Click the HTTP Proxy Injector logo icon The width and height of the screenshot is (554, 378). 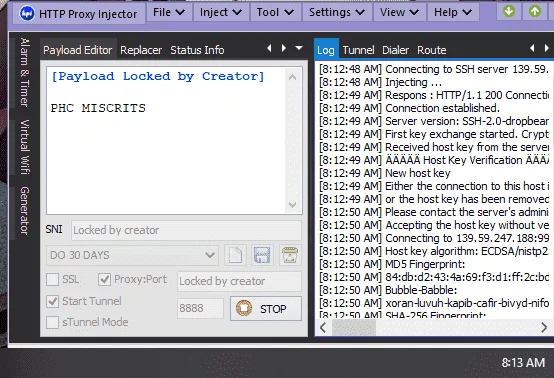[x=27, y=14]
